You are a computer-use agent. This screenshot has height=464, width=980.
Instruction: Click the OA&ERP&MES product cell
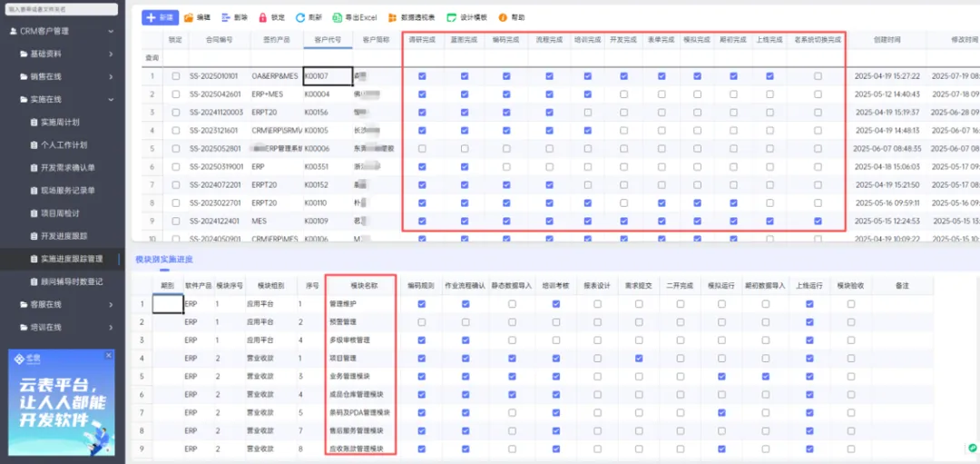(x=276, y=76)
